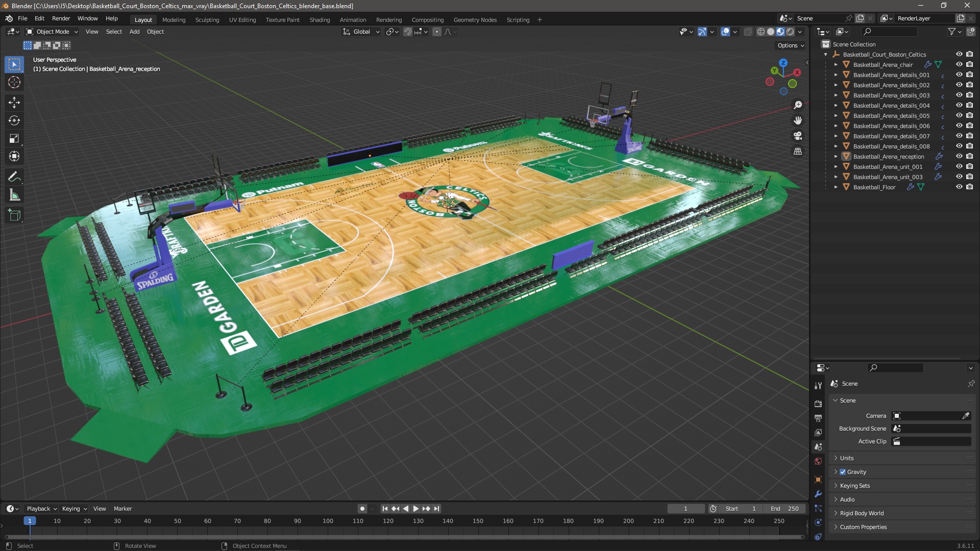Switch to the Geometry Nodes workspace
The height and width of the screenshot is (551, 980).
[475, 20]
